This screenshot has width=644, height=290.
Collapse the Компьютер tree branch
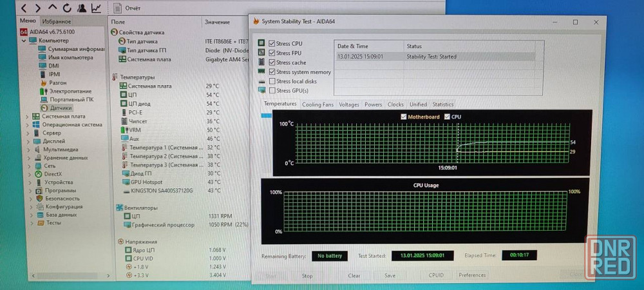pos(23,40)
